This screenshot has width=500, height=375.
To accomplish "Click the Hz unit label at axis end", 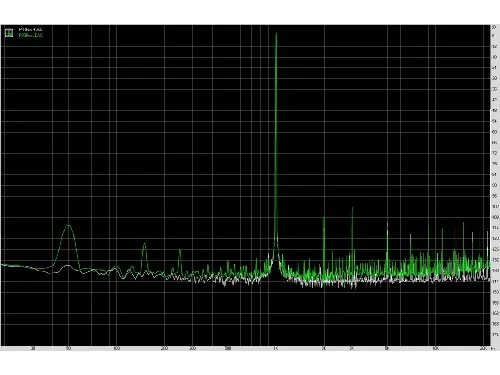I will point(494,349).
